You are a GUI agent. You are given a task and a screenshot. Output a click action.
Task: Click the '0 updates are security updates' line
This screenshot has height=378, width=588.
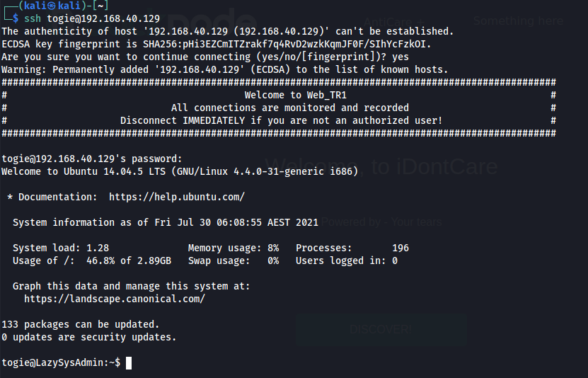[x=88, y=338]
